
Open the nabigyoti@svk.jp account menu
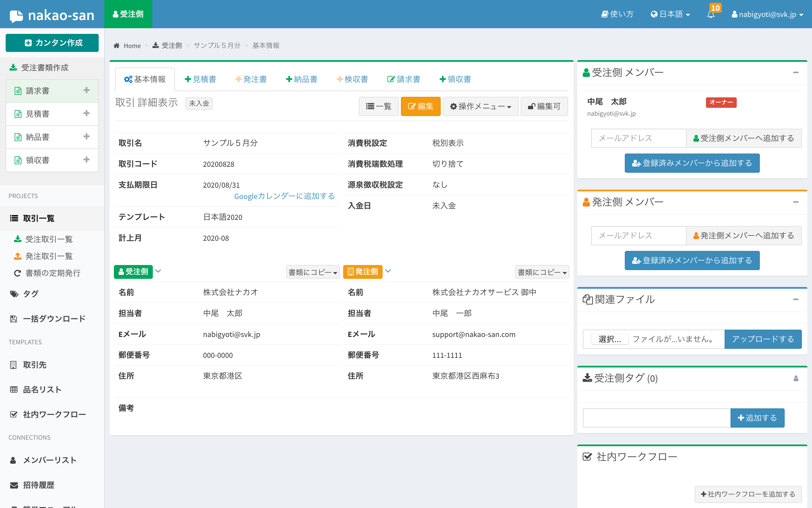coord(767,14)
